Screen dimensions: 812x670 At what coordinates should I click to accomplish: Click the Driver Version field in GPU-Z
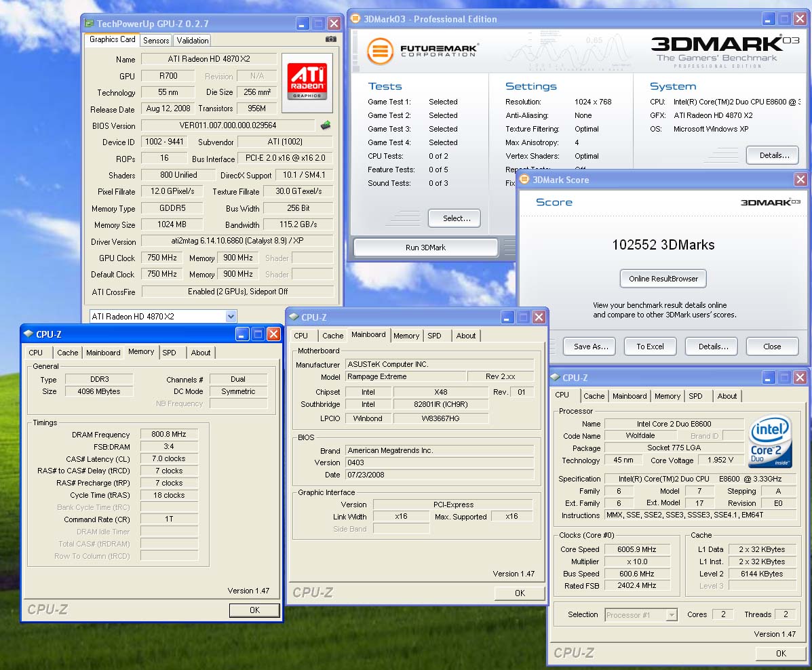pyautogui.click(x=237, y=241)
